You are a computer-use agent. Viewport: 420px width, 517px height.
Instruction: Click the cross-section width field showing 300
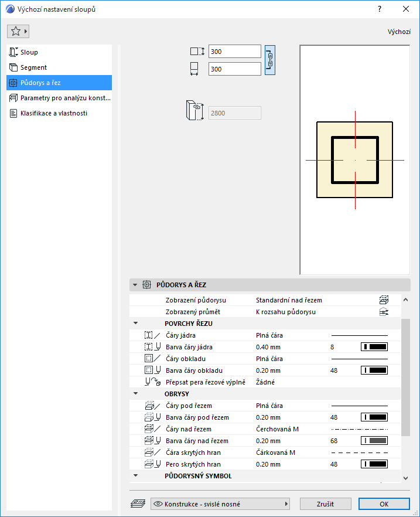click(x=234, y=69)
